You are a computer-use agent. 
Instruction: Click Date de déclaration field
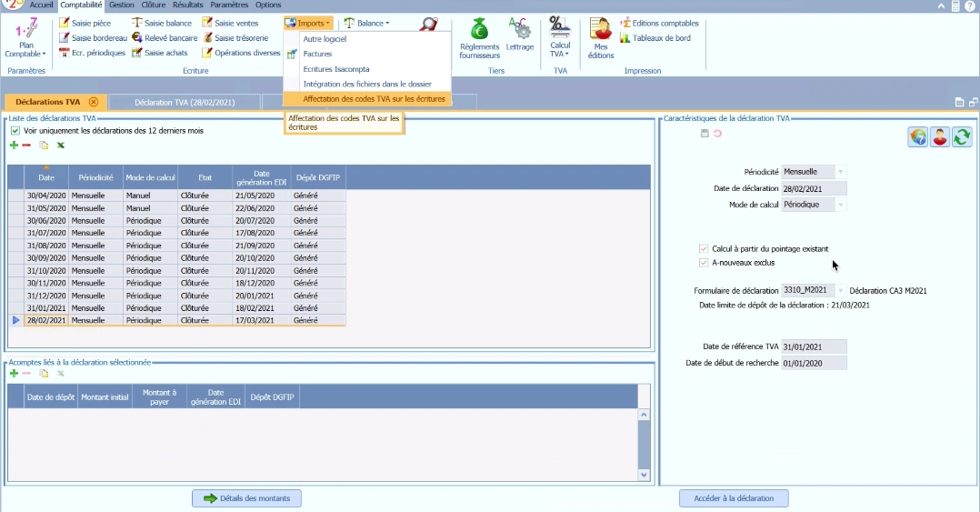[x=814, y=189]
